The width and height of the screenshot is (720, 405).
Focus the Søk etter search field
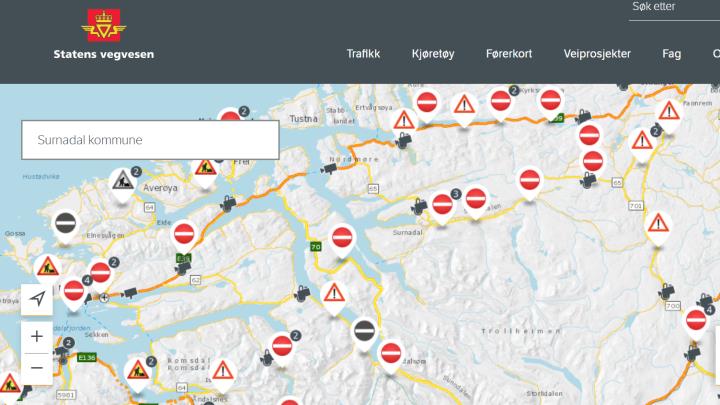tap(674, 8)
